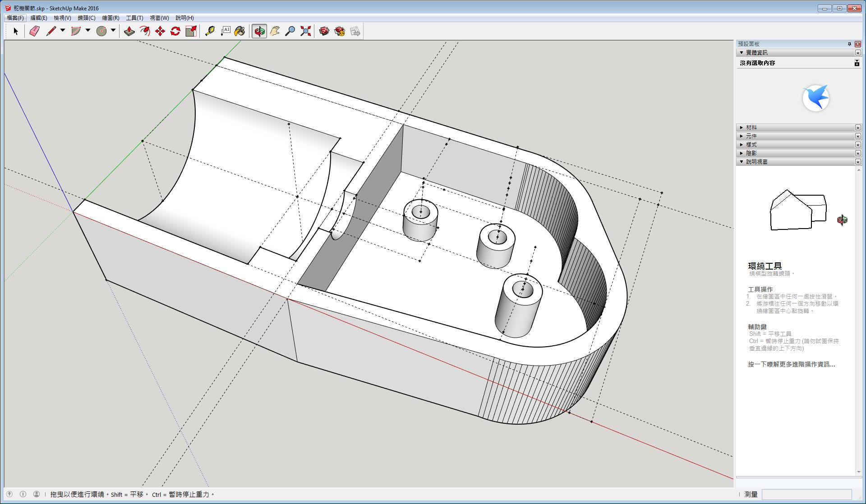Viewport: 866px width, 504px height.
Task: Pick the Scale tool
Action: point(191,31)
